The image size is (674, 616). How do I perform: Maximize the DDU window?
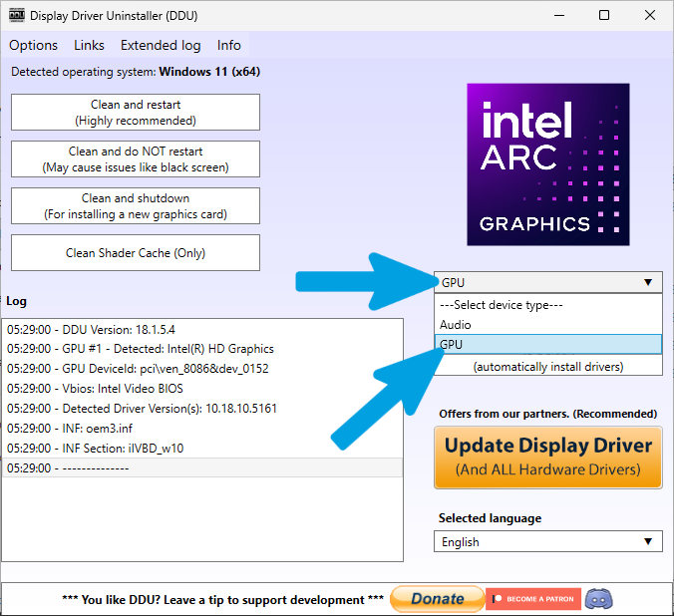click(604, 16)
